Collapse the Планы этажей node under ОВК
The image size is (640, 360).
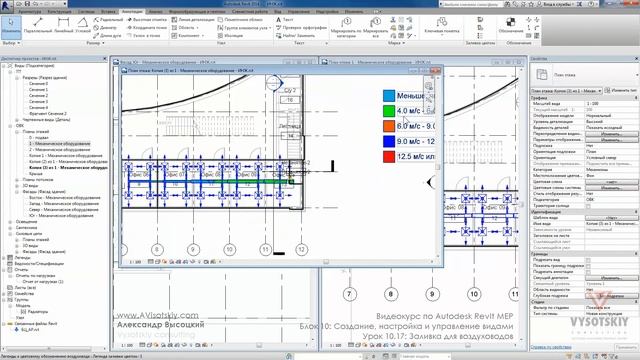click(17, 132)
